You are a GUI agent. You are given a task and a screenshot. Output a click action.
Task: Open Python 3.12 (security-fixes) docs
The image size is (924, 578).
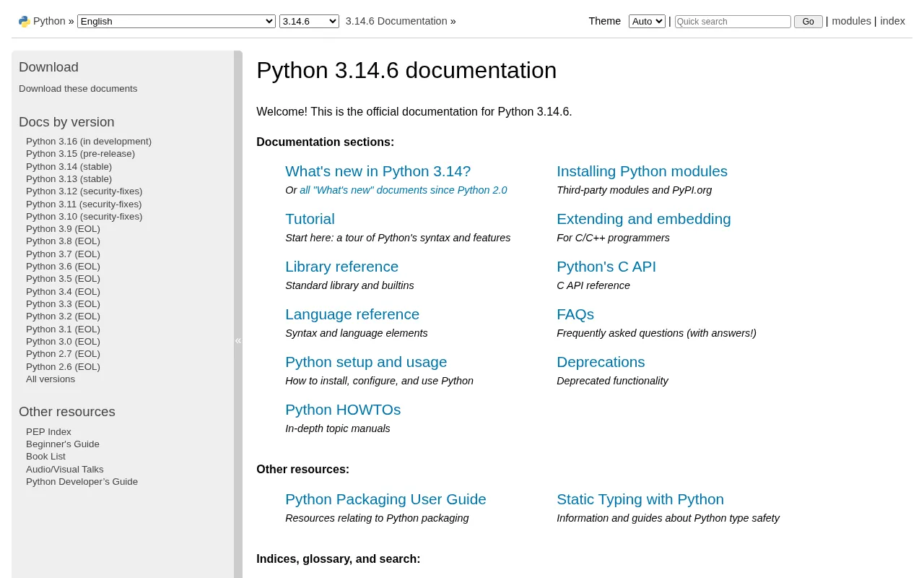pyautogui.click(x=84, y=191)
